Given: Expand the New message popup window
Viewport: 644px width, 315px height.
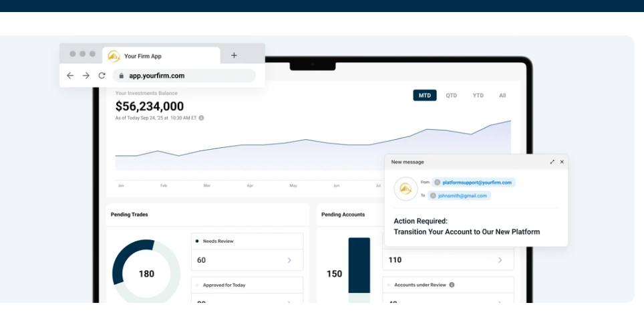Looking at the screenshot, I should click(552, 162).
